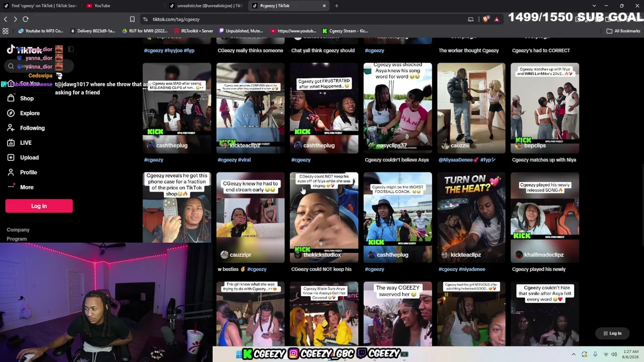The image size is (644, 362).
Task: Switch to the Find 'cgeezy' on TikTok tab
Action: click(40, 6)
